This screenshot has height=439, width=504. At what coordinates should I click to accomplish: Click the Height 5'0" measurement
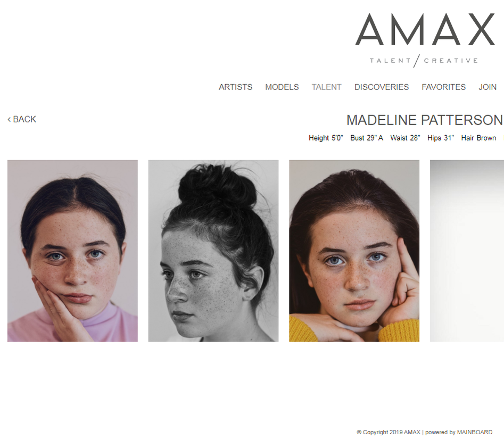[x=326, y=138]
